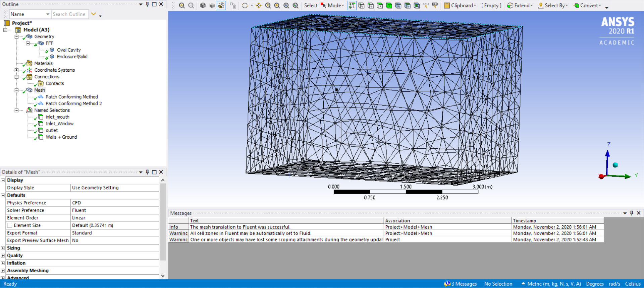Open the Select By menu
The height and width of the screenshot is (288, 644).
coord(553,5)
